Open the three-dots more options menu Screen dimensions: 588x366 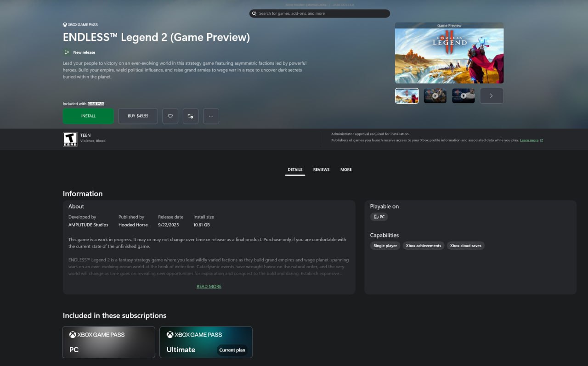point(211,116)
